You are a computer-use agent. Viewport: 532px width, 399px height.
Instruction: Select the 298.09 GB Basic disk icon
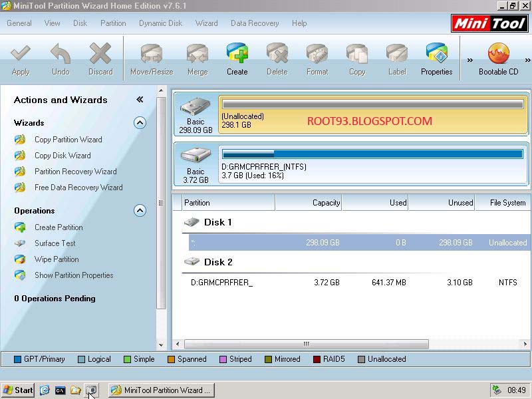pos(196,106)
